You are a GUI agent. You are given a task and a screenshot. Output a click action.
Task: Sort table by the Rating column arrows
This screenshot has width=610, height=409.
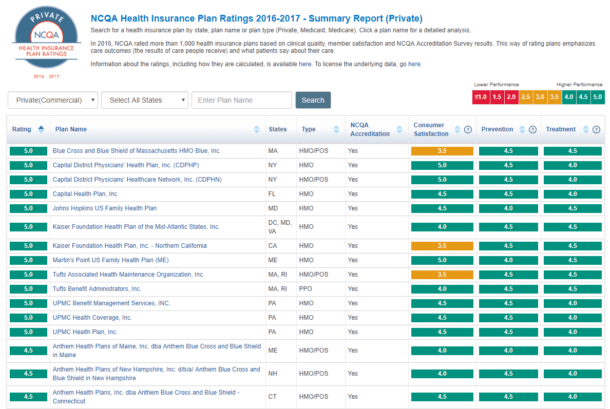click(x=41, y=130)
